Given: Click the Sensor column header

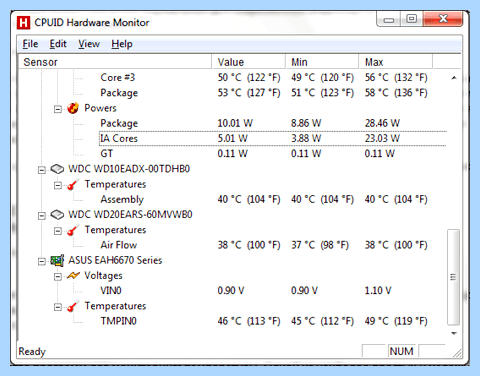Looking at the screenshot, I should tap(115, 62).
